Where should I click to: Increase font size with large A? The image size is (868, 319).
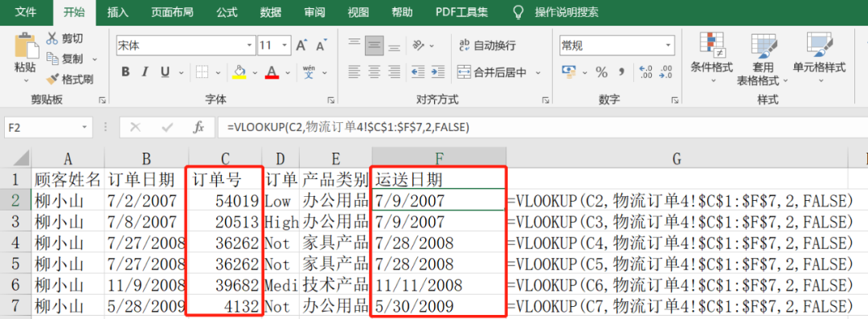point(301,46)
